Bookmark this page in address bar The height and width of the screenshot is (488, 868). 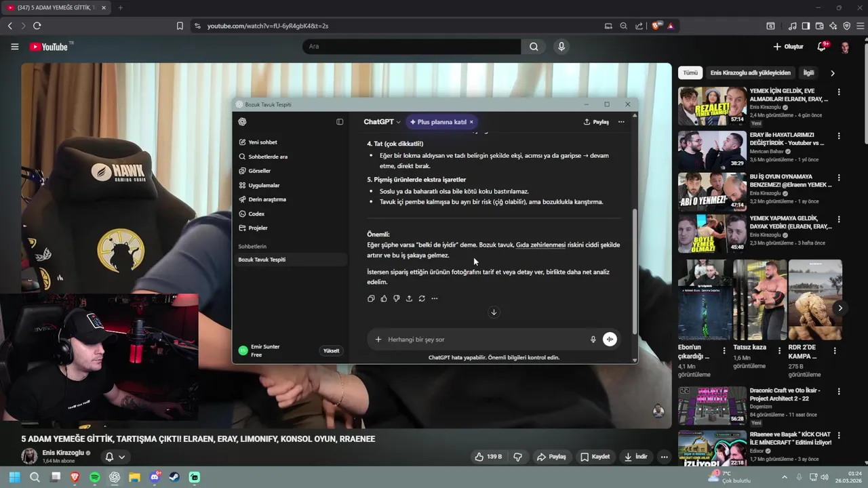pyautogui.click(x=180, y=26)
